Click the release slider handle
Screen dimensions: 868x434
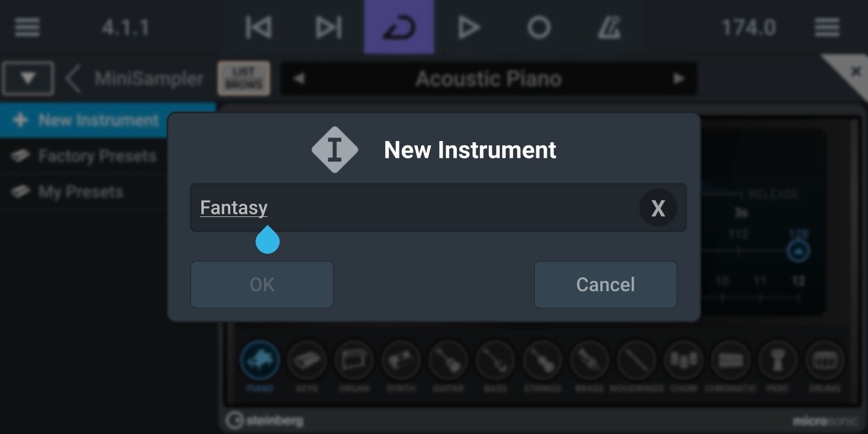[798, 251]
